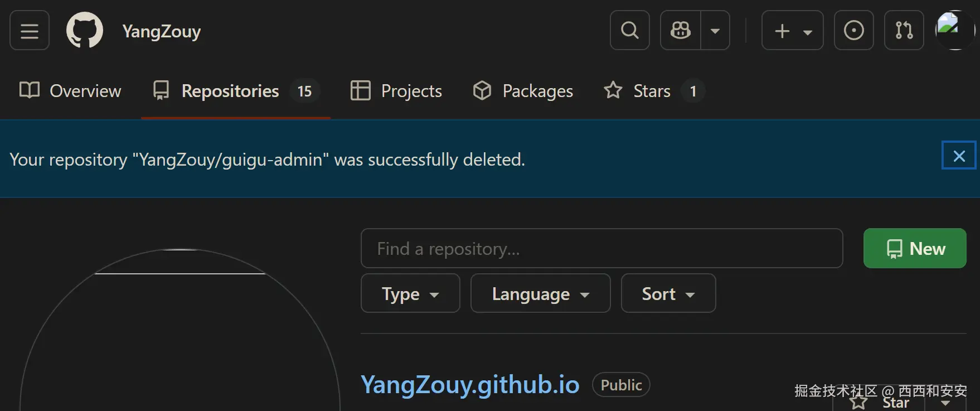Open the Issues icon in header
980x411 pixels.
point(853,31)
